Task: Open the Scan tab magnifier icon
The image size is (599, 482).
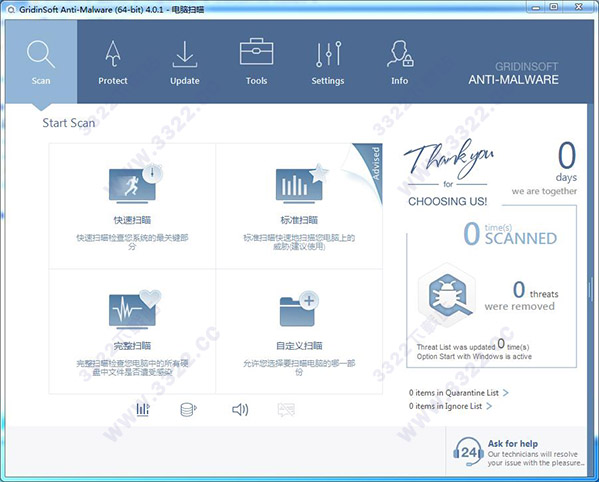Action: click(x=40, y=55)
